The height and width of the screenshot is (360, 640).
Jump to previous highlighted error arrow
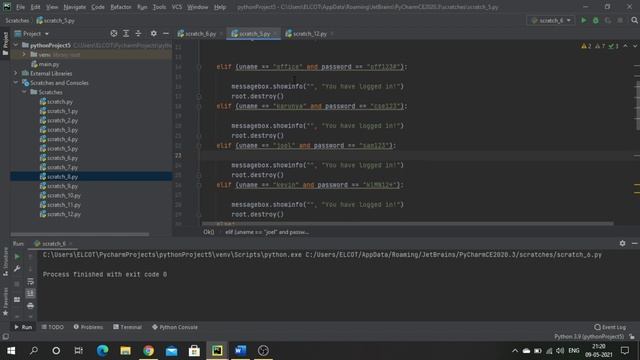pos(625,46)
